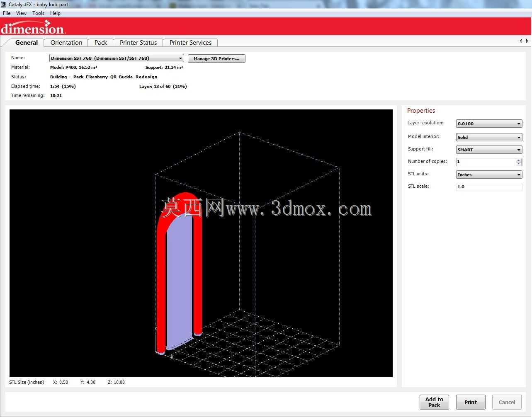The image size is (532, 417).
Task: Click the elapsed time '1:54 (15%)'
Action: pos(63,86)
